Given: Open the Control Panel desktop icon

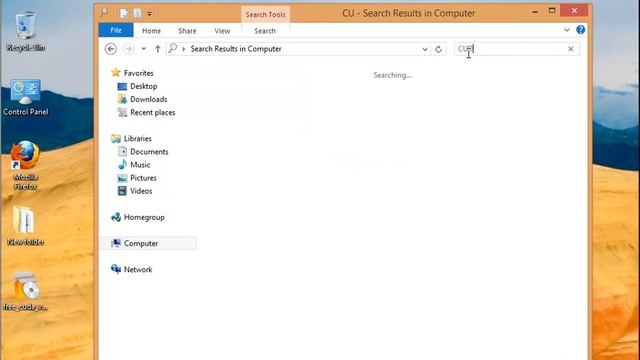Looking at the screenshot, I should point(25,97).
